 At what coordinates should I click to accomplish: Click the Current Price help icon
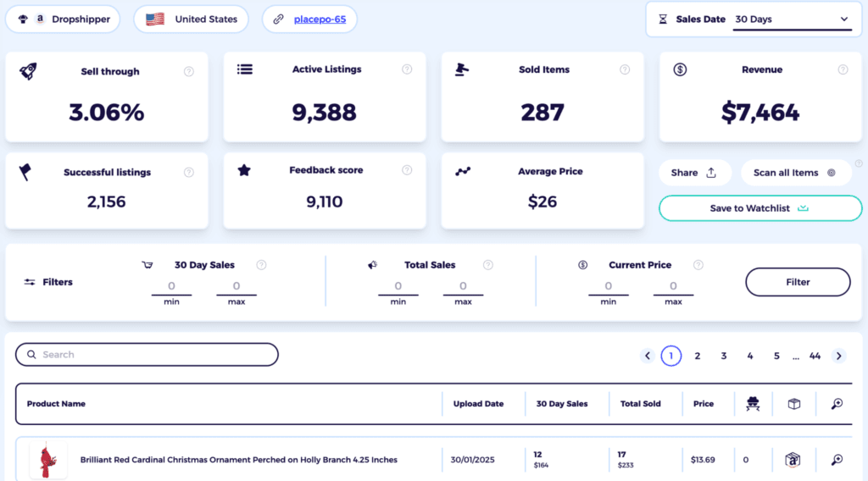tap(698, 265)
